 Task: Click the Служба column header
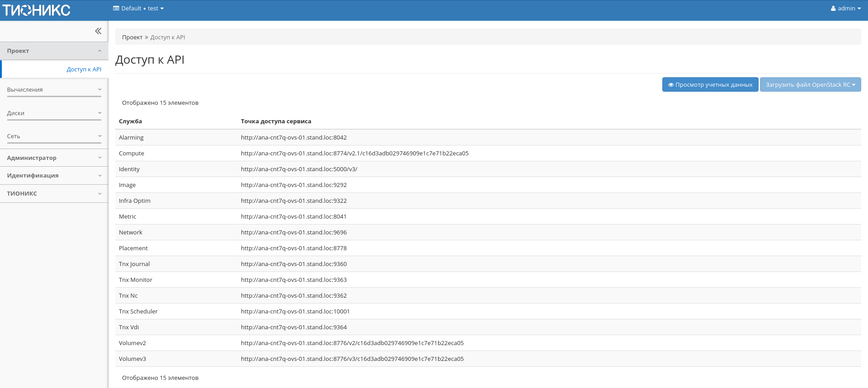pyautogui.click(x=130, y=122)
